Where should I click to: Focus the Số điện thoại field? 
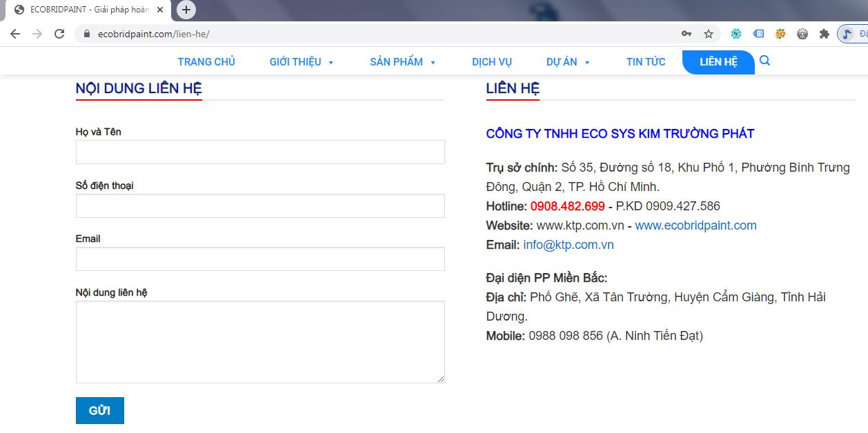point(260,205)
